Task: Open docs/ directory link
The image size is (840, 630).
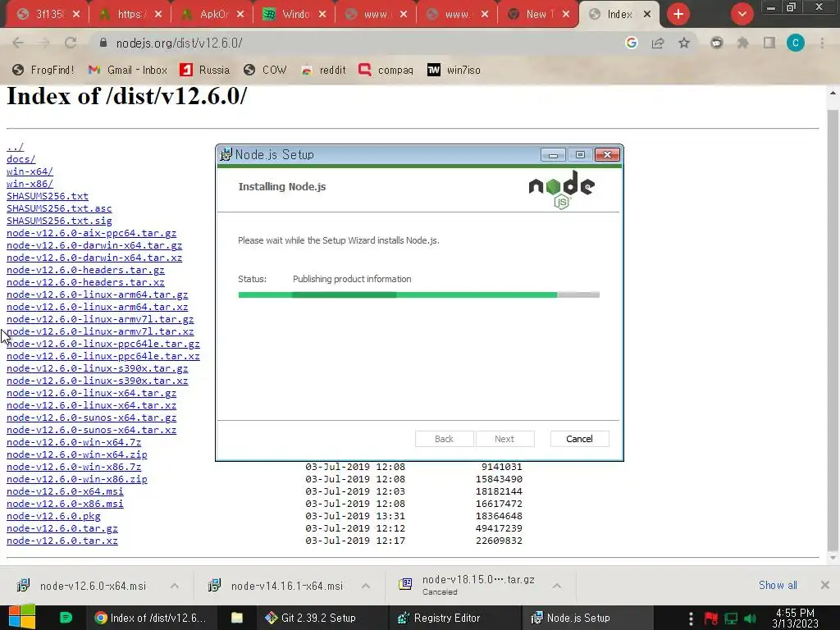Action: click(x=21, y=159)
